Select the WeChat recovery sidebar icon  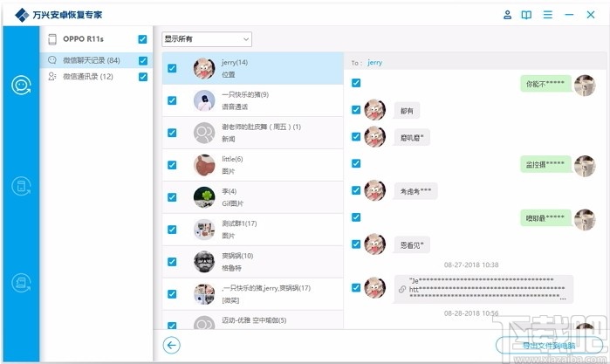[x=21, y=85]
